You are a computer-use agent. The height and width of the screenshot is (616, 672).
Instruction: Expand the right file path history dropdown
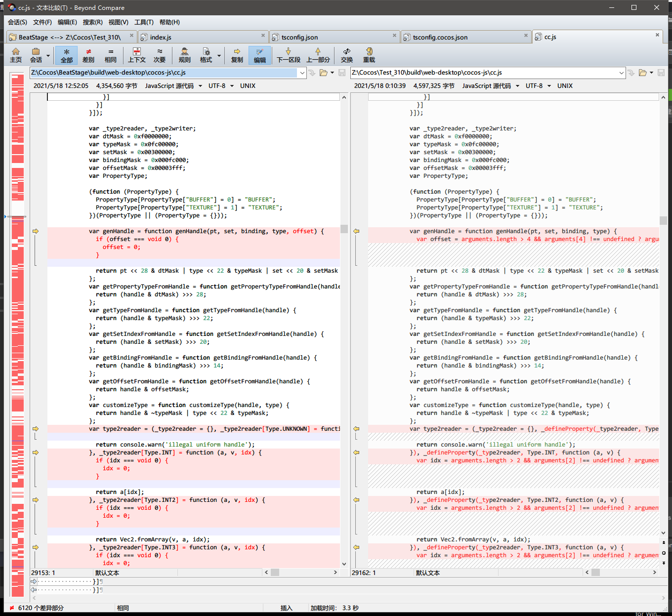click(622, 73)
